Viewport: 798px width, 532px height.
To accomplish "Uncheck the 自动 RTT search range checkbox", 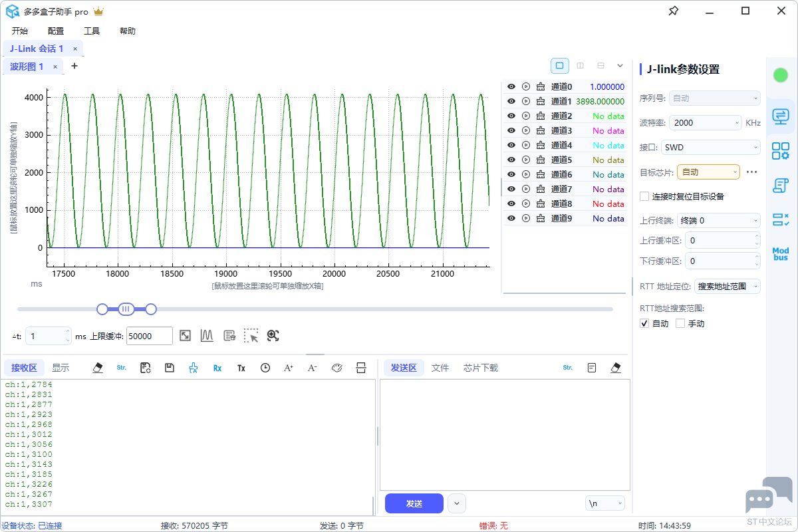I will tap(644, 323).
